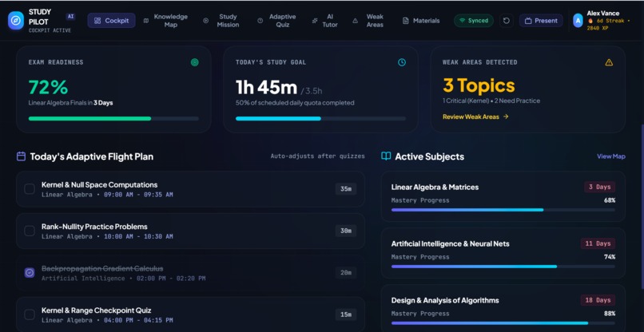Screen dimensions: 644x332
Task: Open Design & Analysis of Algorithms card
Action: pos(503,308)
